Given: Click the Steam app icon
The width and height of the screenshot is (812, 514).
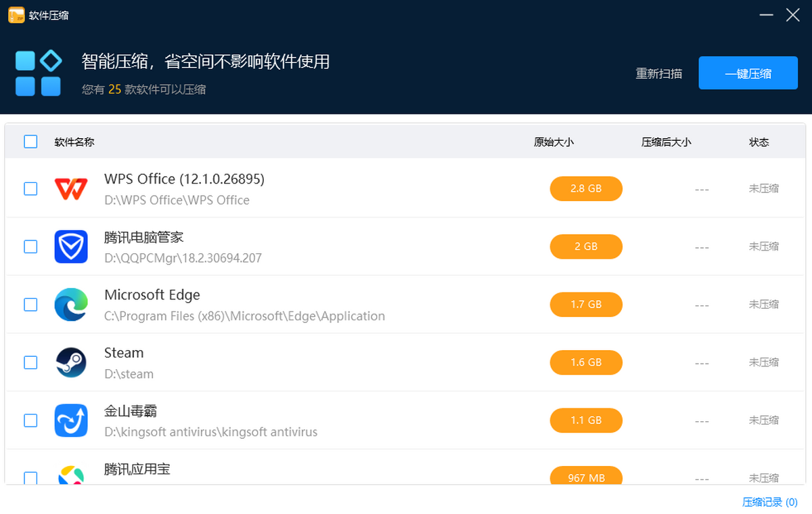Looking at the screenshot, I should pyautogui.click(x=71, y=362).
